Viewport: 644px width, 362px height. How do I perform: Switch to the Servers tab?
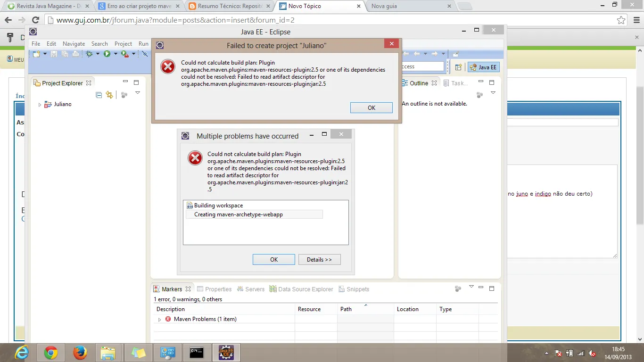coord(251,289)
